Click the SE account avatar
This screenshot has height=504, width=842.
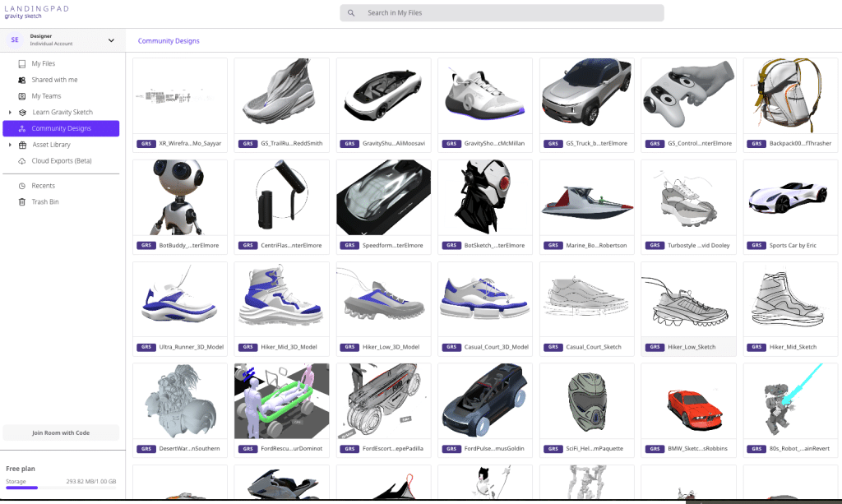[x=15, y=39]
